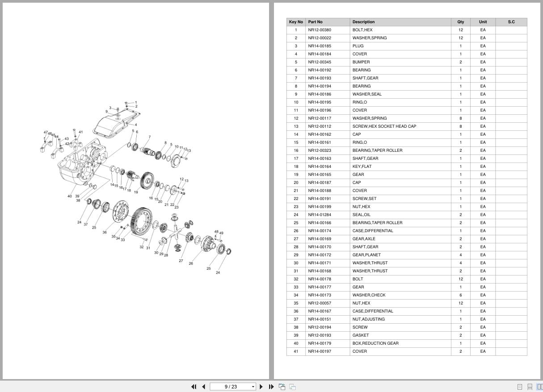The image size is (543, 392).
Task: Select part number NR14-00168
Action: (320, 271)
